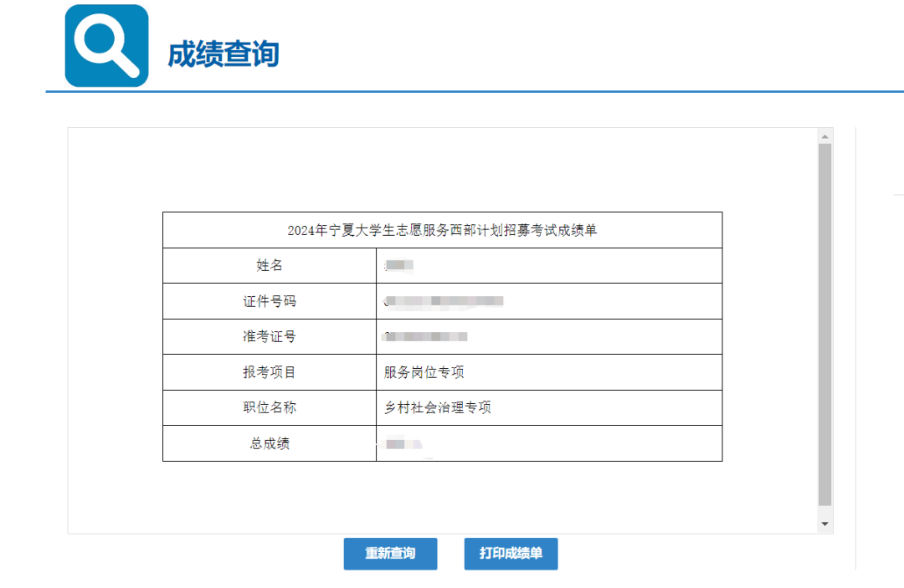Click the blurred name value
Image resolution: width=904 pixels, height=588 pixels.
(399, 265)
